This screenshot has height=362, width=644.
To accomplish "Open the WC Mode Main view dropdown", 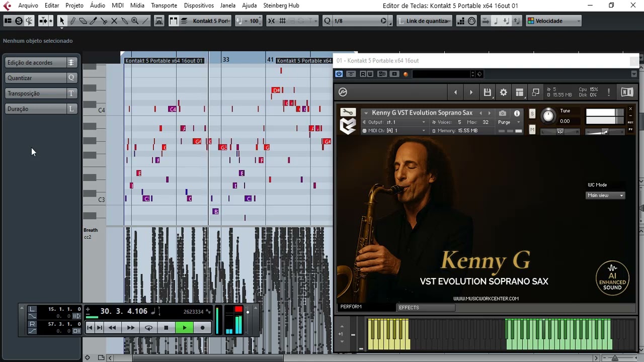I will pos(606,196).
